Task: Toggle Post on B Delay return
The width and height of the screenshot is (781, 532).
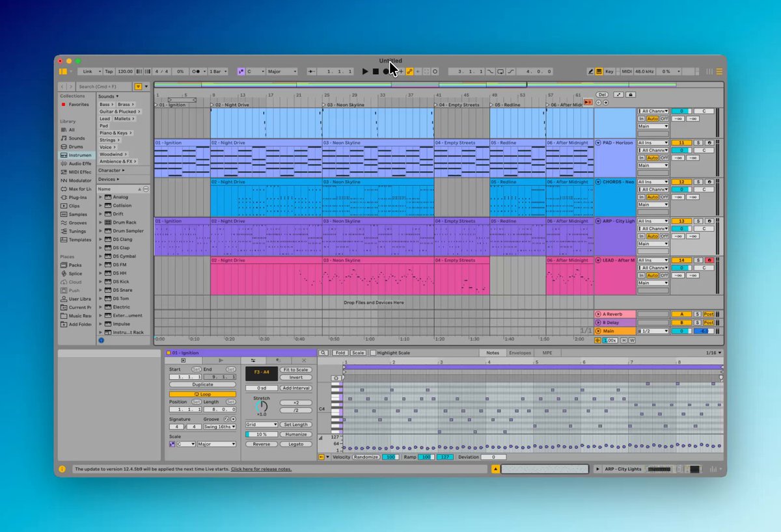Action: coord(709,323)
